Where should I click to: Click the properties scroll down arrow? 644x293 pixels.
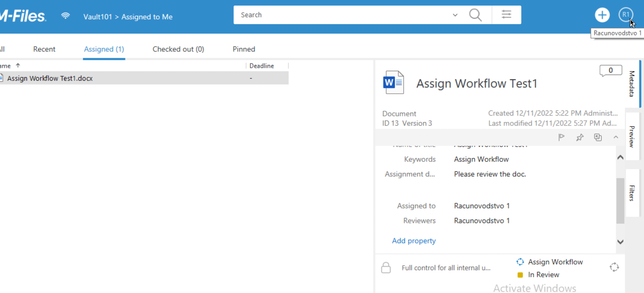(620, 242)
